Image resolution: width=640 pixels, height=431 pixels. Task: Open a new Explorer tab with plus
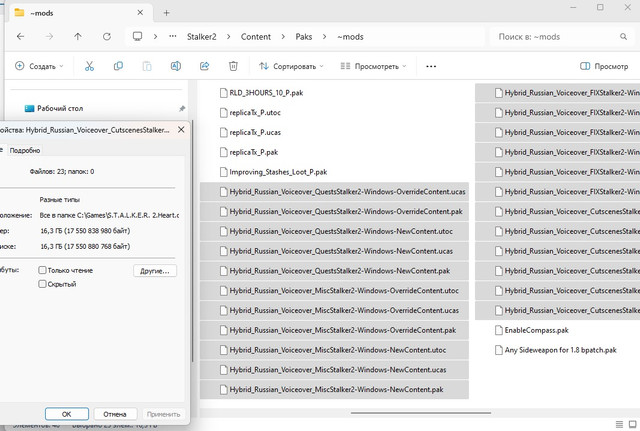pos(167,13)
